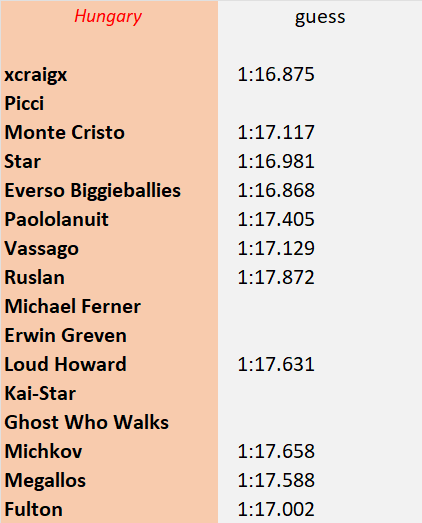Select the empty guess cell for Picci
This screenshot has height=523, width=422.
[x=320, y=103]
